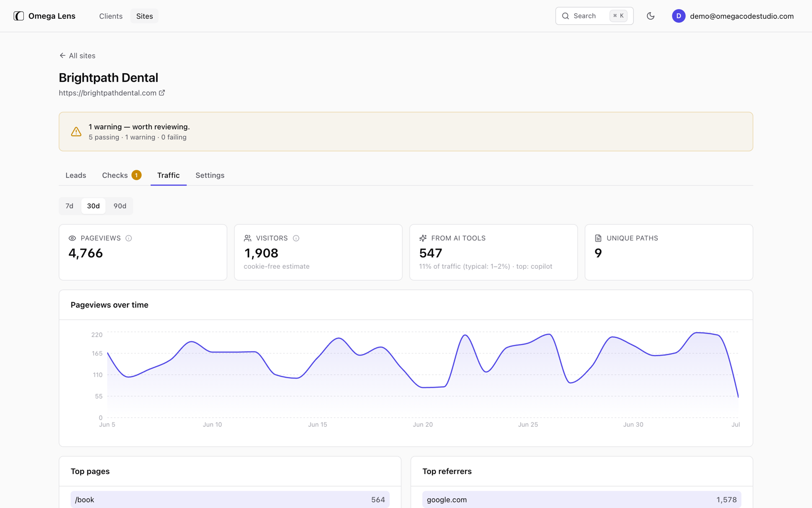This screenshot has width=812, height=508.
Task: Open the Clients nav item
Action: [x=111, y=16]
